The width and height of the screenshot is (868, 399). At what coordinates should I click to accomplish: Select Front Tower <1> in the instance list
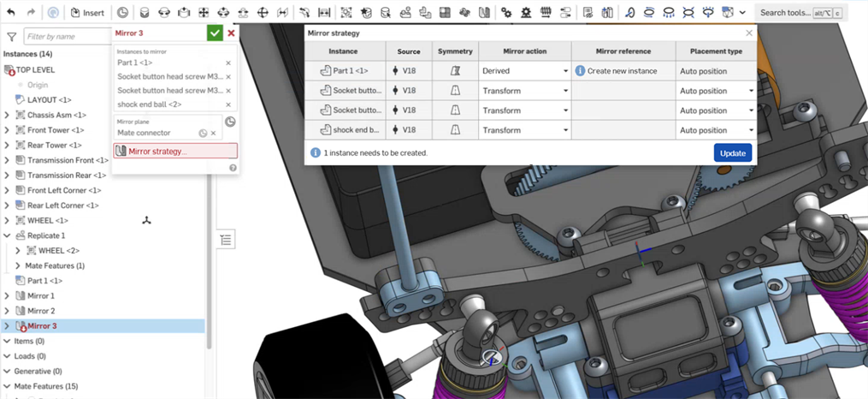pyautogui.click(x=56, y=130)
